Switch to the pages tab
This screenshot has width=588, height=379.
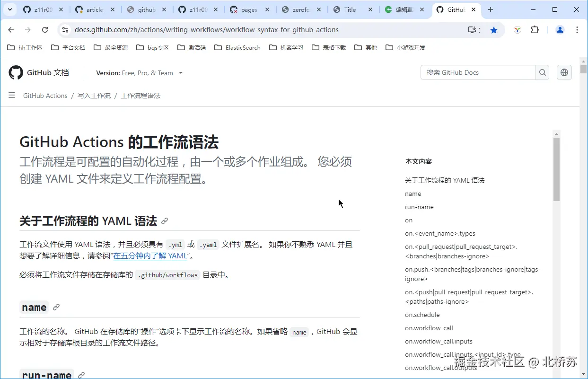(x=249, y=9)
